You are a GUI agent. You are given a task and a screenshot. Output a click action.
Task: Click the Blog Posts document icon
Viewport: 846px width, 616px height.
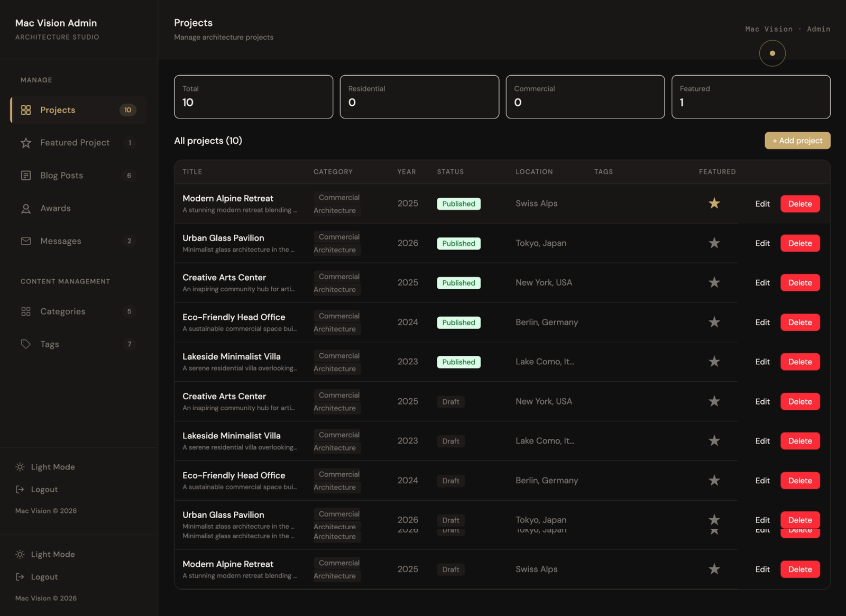click(26, 176)
